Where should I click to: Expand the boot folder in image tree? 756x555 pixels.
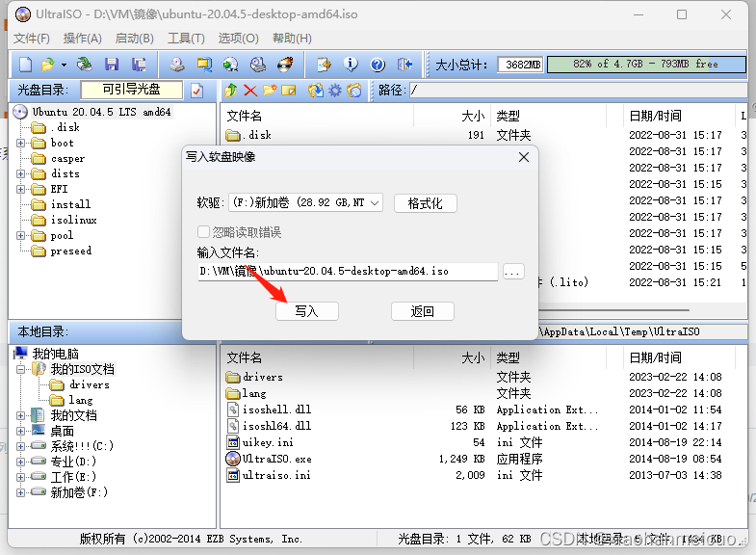click(20, 143)
